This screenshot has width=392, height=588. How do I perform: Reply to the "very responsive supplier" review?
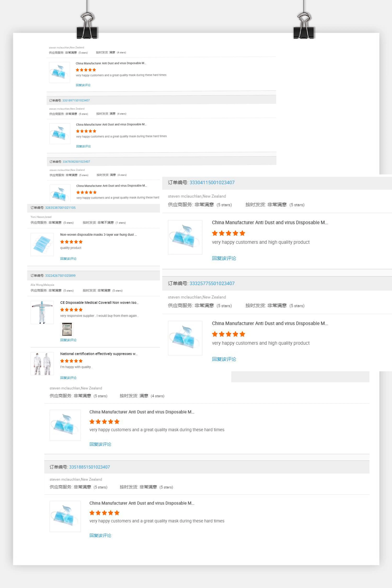68,340
